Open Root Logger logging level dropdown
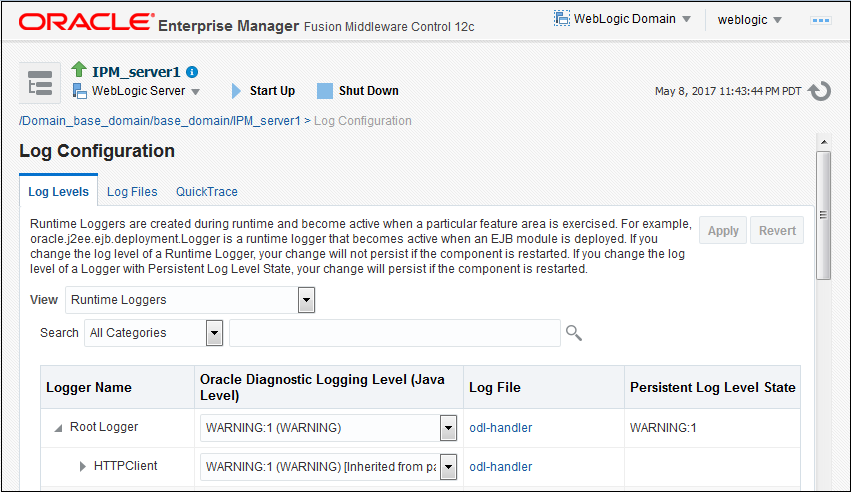851x492 pixels. pyautogui.click(x=448, y=428)
